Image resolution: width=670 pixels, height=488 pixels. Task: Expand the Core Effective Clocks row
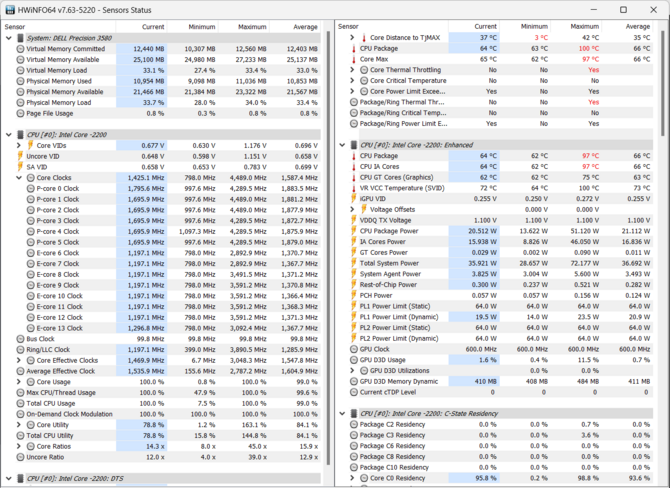pos(19,360)
